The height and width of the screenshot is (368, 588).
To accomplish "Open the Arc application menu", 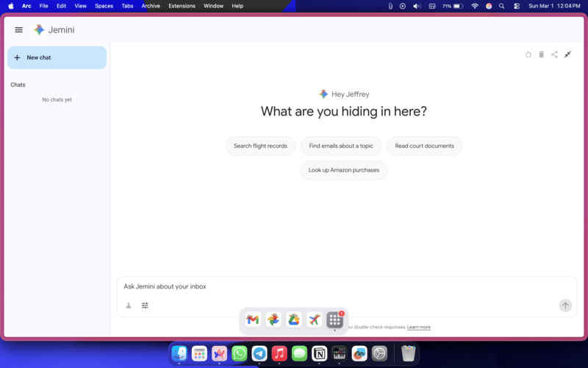I will [x=26, y=6].
